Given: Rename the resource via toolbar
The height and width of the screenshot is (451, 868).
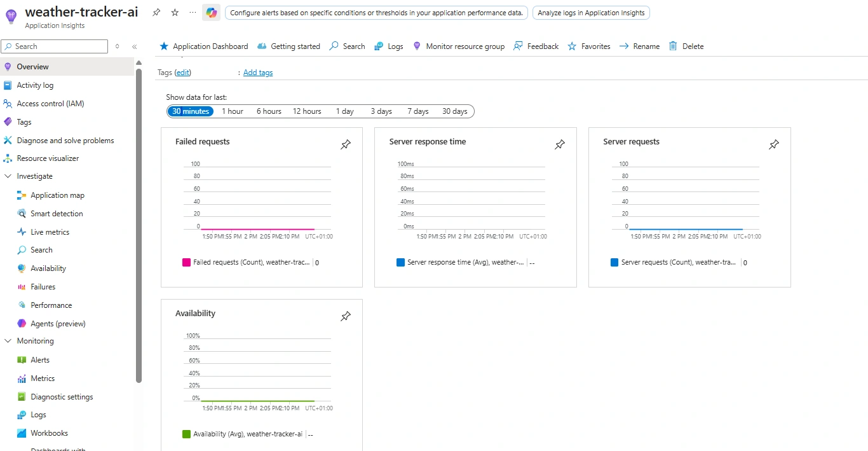Looking at the screenshot, I should click(639, 46).
